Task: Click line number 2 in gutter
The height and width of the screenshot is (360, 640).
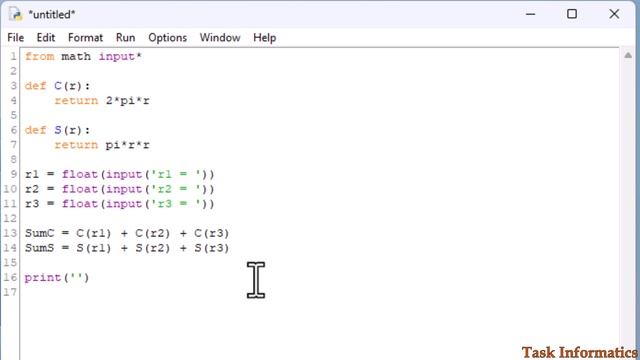Action: pos(13,71)
